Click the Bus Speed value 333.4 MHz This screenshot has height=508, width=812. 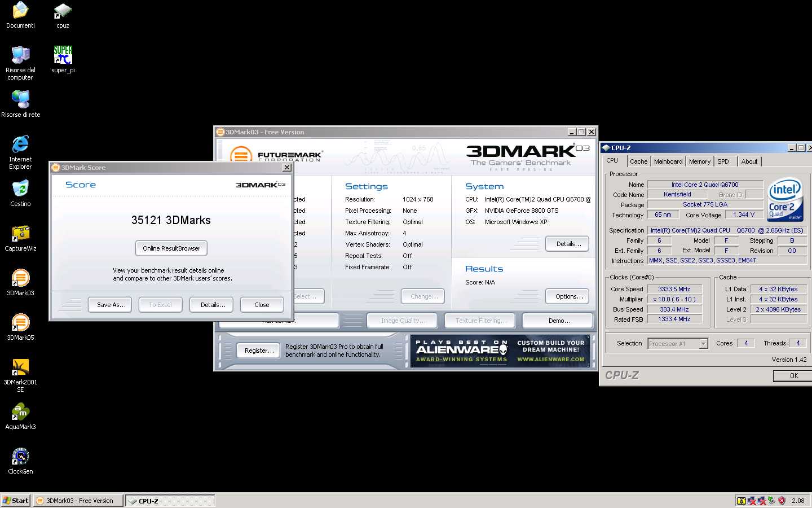point(674,309)
